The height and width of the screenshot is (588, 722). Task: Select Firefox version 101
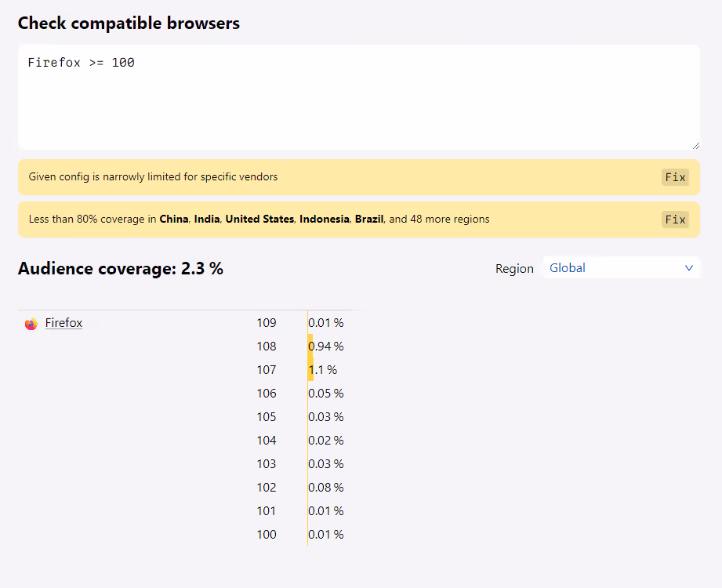point(267,510)
